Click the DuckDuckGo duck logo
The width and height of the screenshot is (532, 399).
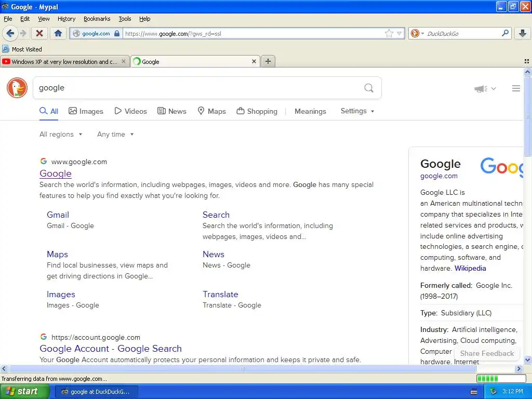tap(17, 88)
